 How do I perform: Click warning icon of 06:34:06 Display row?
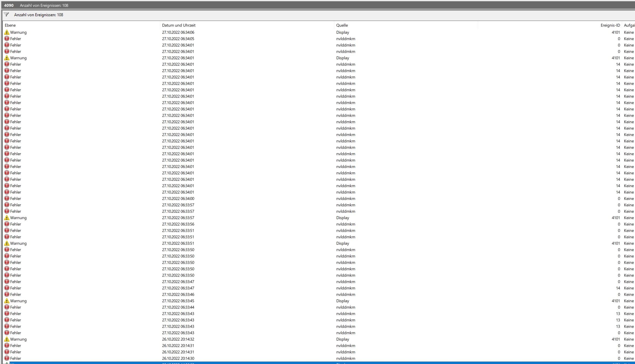point(7,32)
